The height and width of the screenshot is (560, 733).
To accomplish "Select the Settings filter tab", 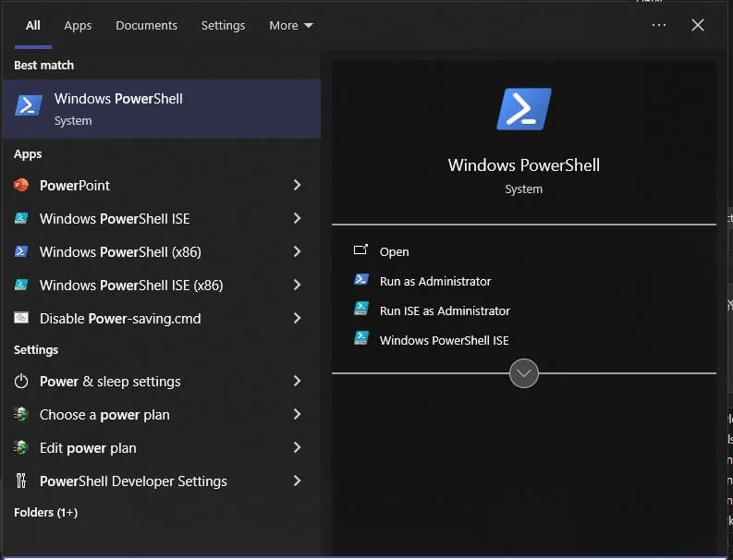I will pos(223,25).
